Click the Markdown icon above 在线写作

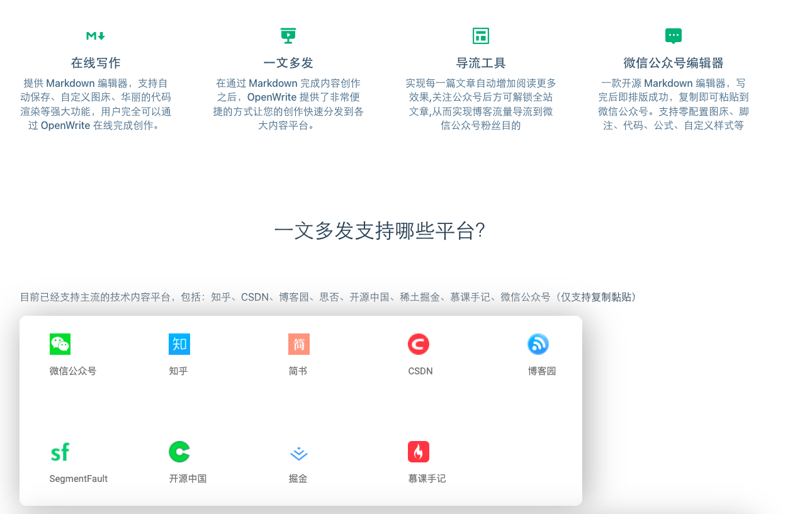click(96, 36)
